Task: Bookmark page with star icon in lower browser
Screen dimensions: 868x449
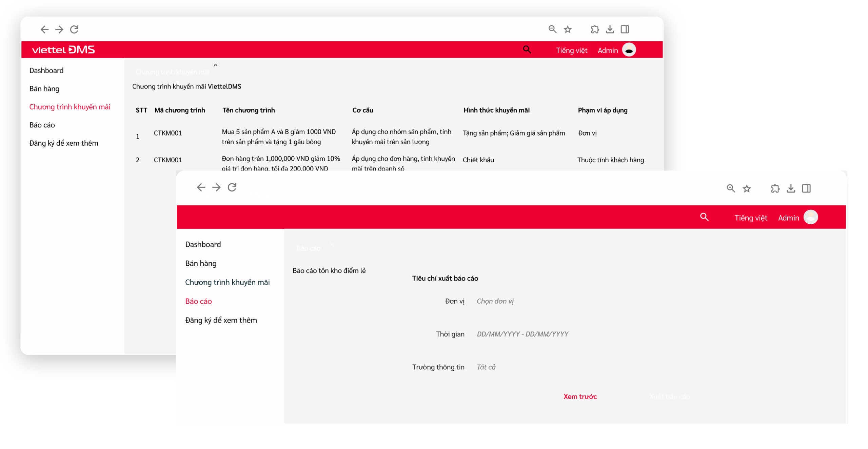Action: (747, 189)
